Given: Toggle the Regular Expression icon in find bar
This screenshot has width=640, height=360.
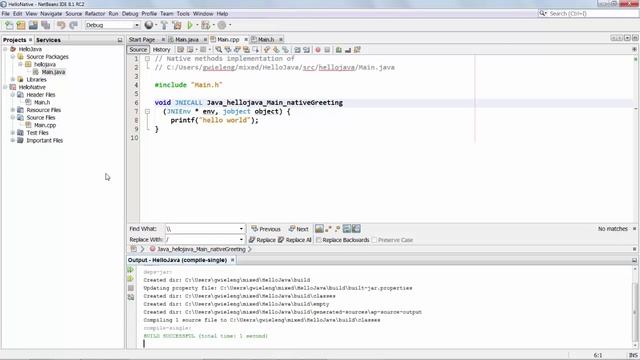Looking at the screenshot, I should 337,229.
